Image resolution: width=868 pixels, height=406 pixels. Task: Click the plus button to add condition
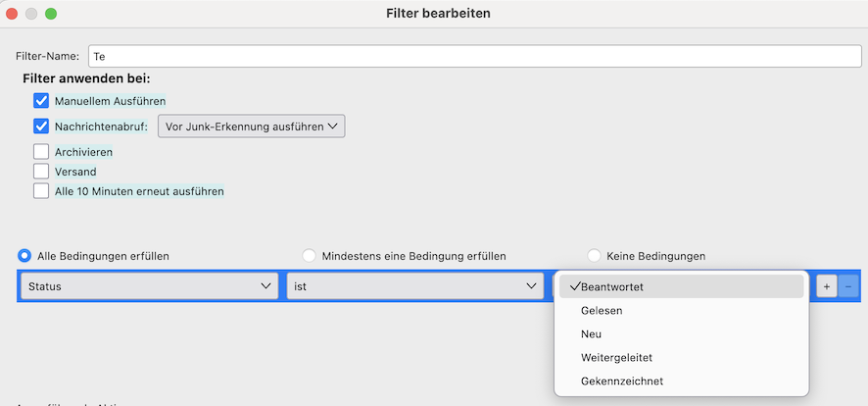tap(826, 286)
